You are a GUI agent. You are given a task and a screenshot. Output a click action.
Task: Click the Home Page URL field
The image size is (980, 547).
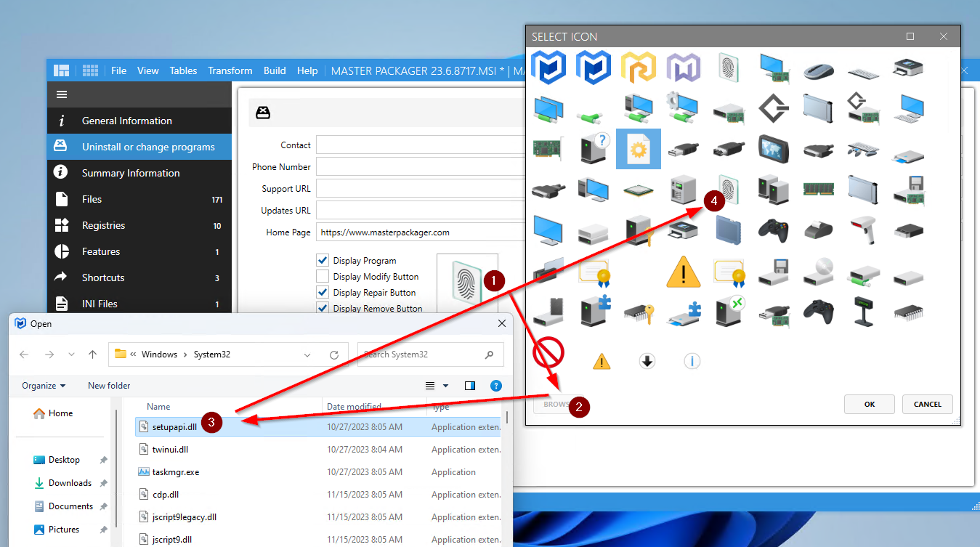(422, 232)
